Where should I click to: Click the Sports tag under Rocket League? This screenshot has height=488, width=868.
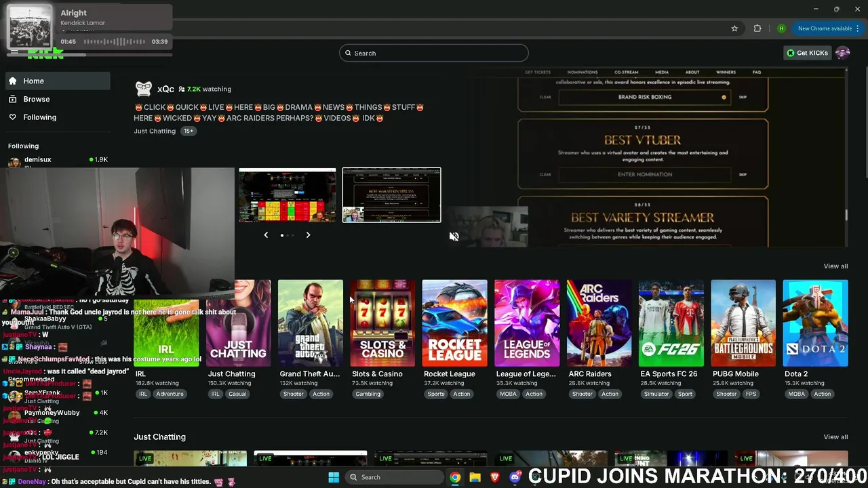click(x=436, y=394)
